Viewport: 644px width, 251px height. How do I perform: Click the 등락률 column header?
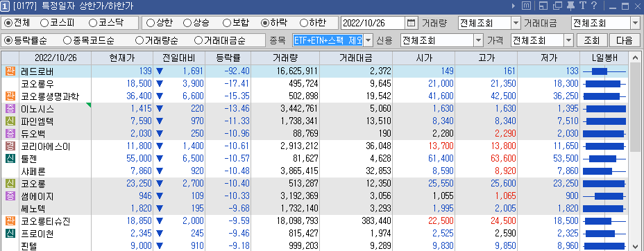click(x=227, y=58)
